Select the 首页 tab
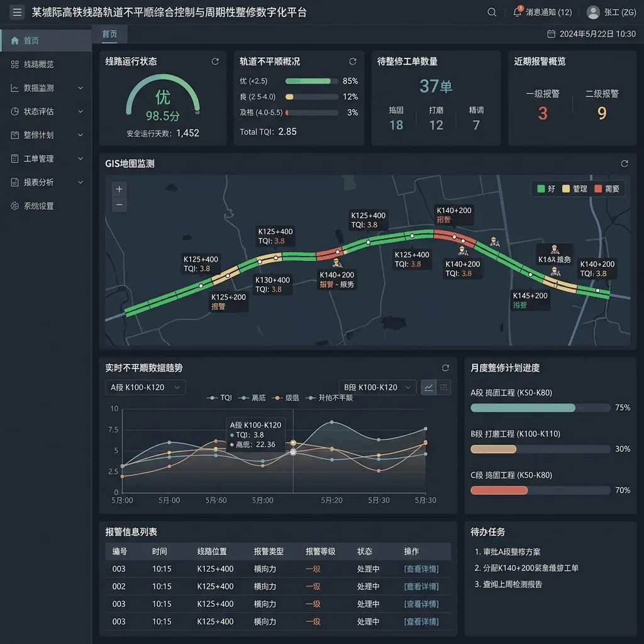 [109, 34]
